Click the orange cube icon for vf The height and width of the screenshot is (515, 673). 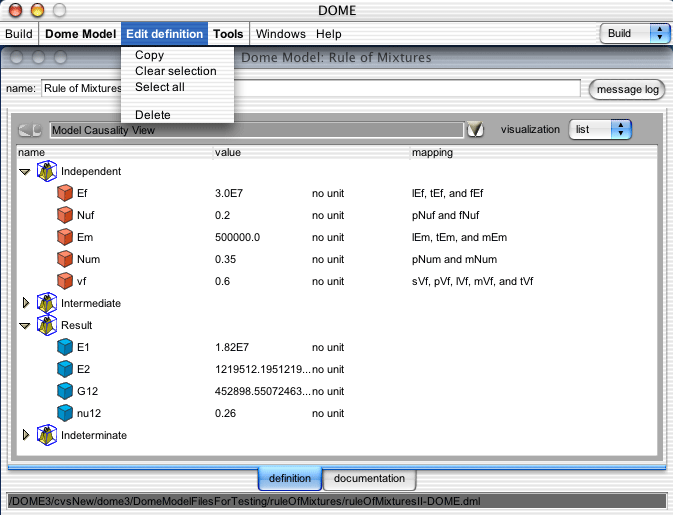pos(65,281)
